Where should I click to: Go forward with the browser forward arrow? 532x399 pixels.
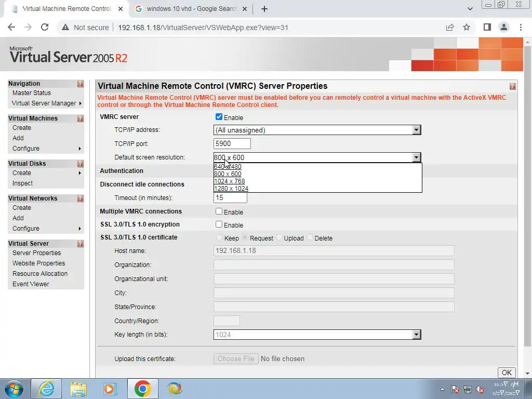tap(28, 27)
